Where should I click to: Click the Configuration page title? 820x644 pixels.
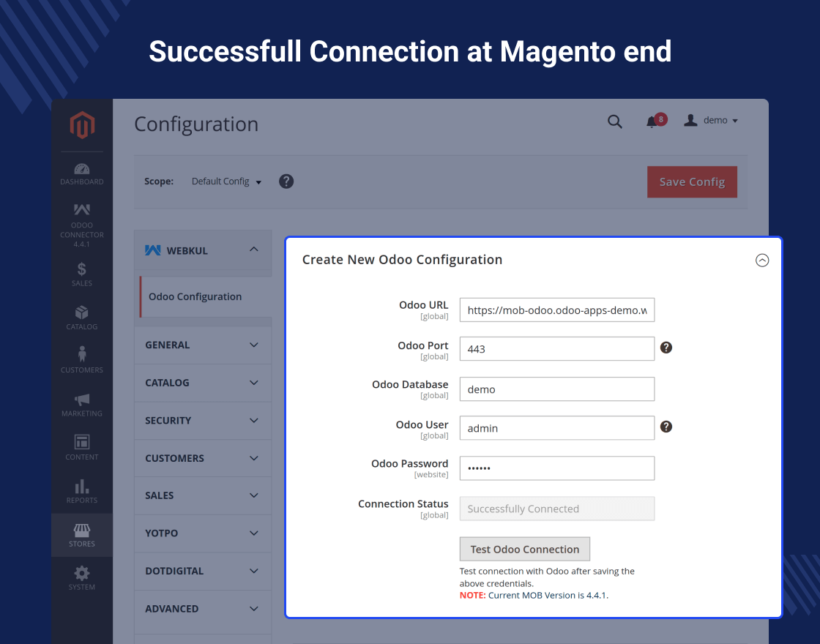[196, 124]
